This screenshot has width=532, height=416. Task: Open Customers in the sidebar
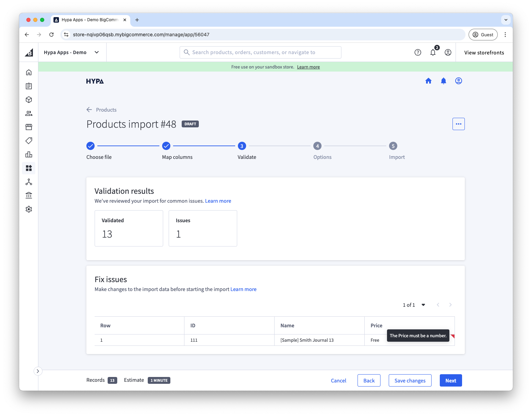click(29, 113)
